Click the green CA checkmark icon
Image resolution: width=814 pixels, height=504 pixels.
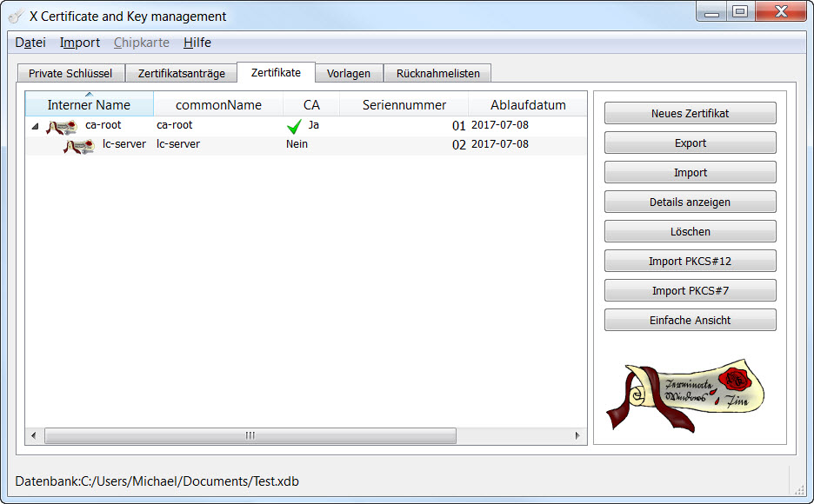coord(295,127)
